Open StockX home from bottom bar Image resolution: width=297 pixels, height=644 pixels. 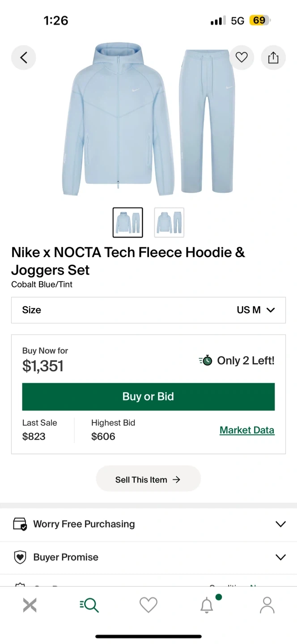(30, 605)
